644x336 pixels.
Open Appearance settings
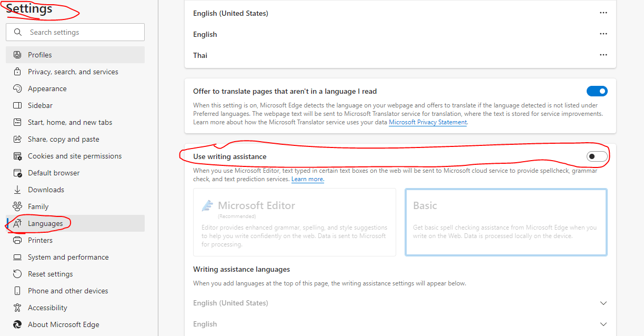pos(75,88)
